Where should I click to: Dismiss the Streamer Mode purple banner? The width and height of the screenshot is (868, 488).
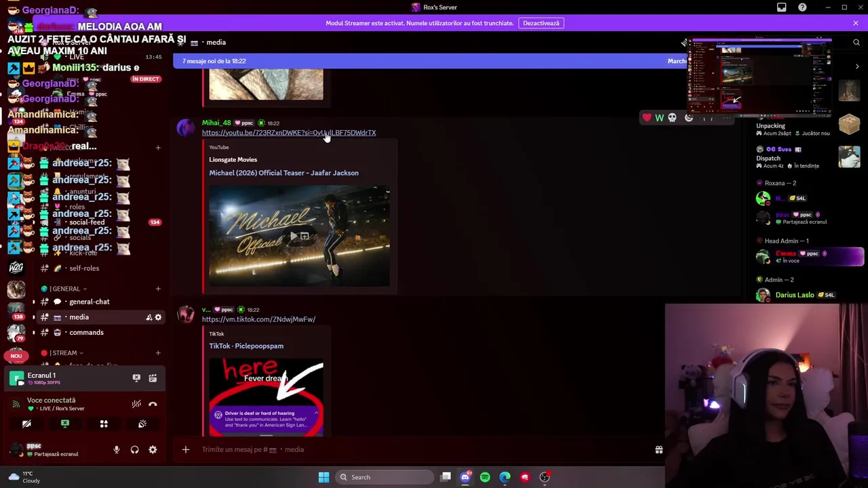click(855, 23)
